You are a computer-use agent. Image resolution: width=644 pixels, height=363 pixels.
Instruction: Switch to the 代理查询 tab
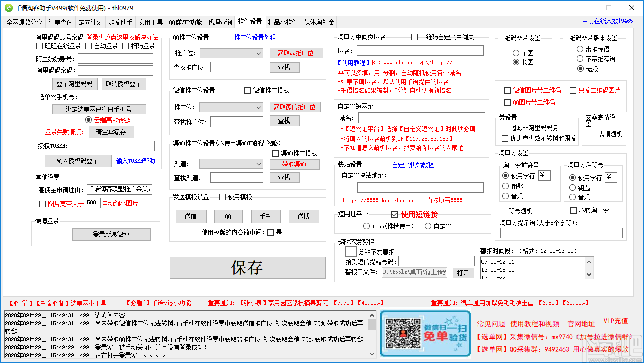220,22
